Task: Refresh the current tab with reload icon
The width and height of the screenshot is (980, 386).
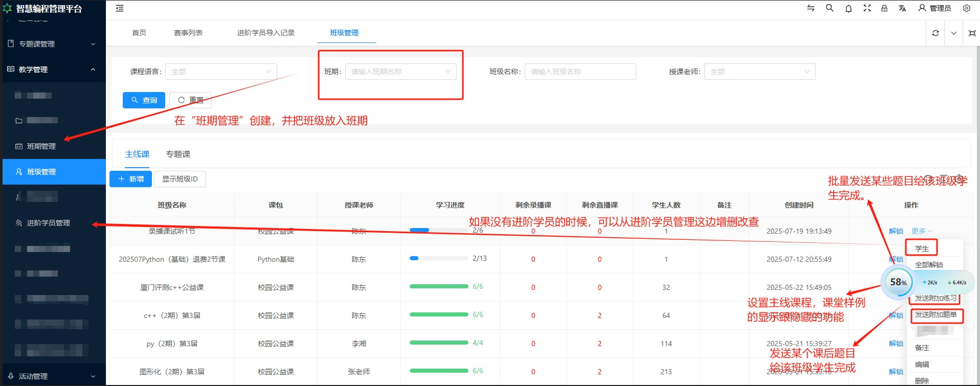Action: click(936, 33)
